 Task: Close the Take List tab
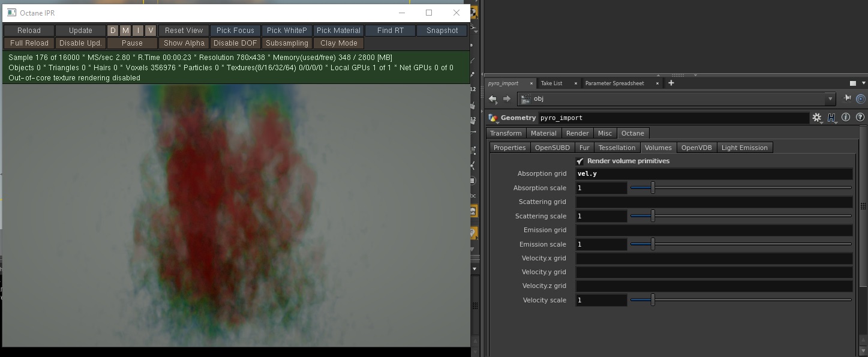click(576, 83)
